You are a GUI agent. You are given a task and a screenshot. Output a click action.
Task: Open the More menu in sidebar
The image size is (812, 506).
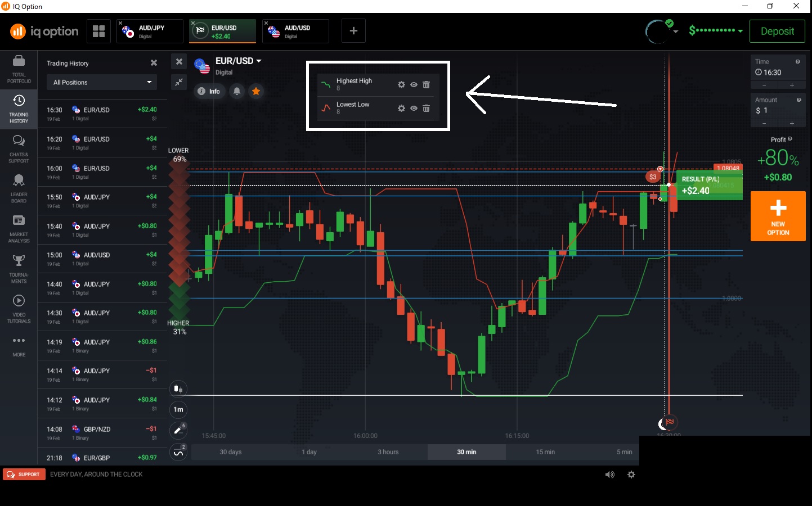pyautogui.click(x=19, y=346)
